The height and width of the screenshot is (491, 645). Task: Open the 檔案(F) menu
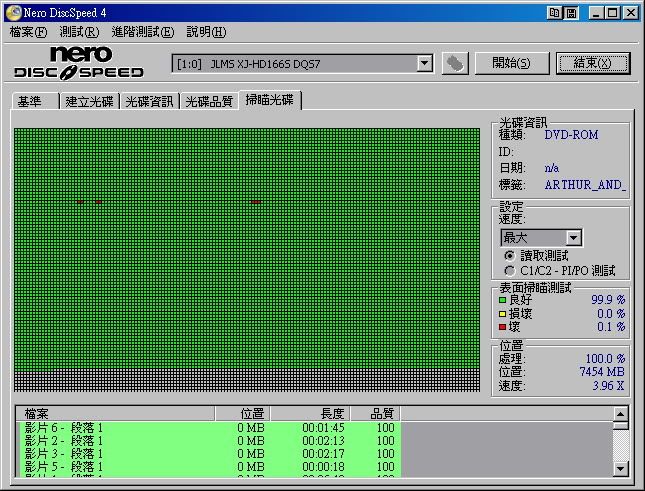click(28, 32)
